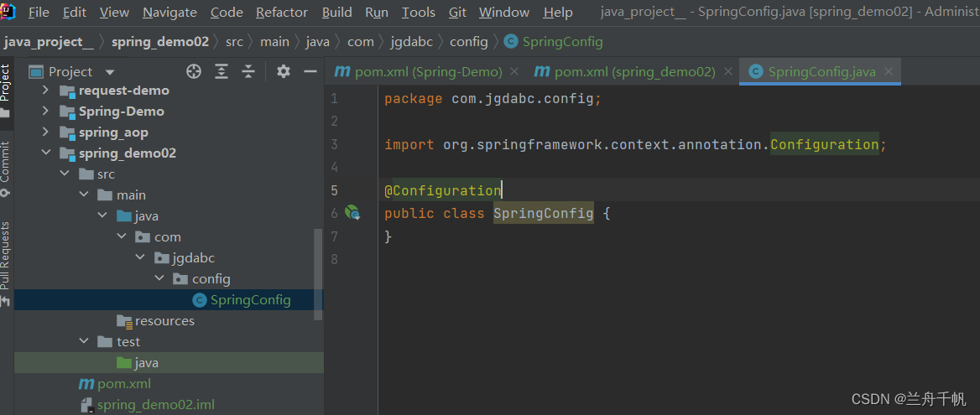Click the SpringConfig class icon in breadcrumb
This screenshot has height=415, width=980.
coord(511,42)
